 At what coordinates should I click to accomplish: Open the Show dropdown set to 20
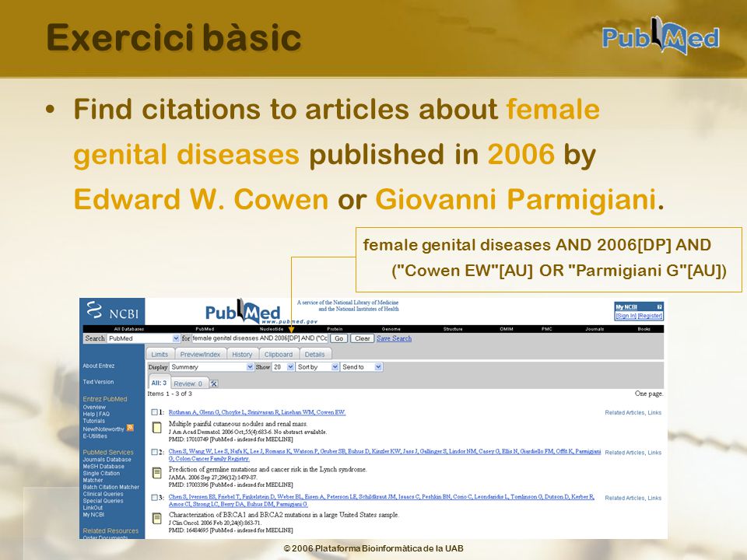(x=283, y=367)
